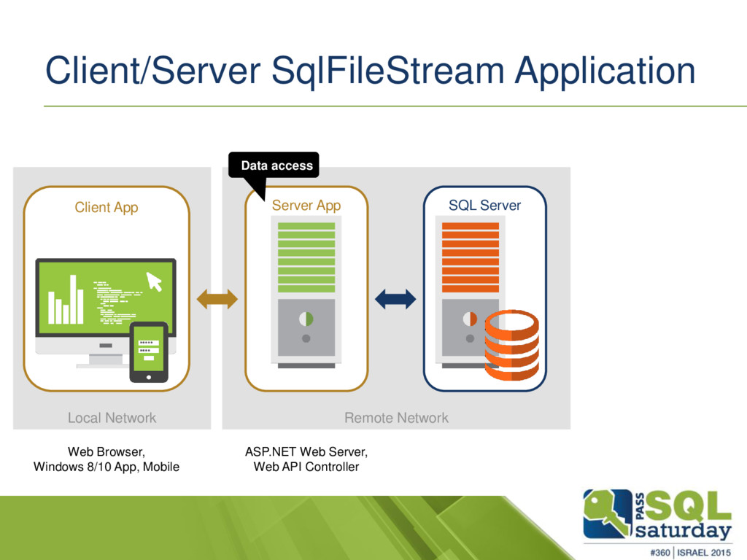Click the Client App label
747x560 pixels.
click(x=107, y=208)
